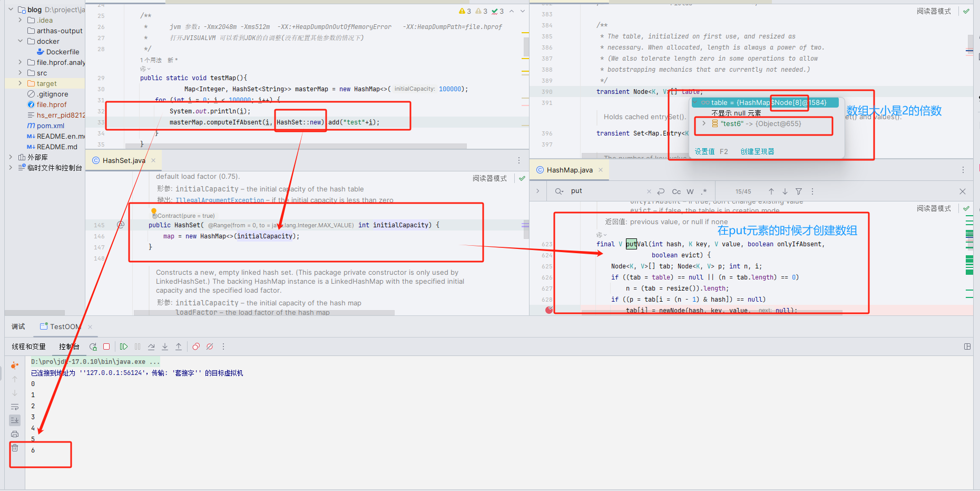Toggle soft-wrap in the console
Screen dimensions: 980x491
tap(15, 407)
